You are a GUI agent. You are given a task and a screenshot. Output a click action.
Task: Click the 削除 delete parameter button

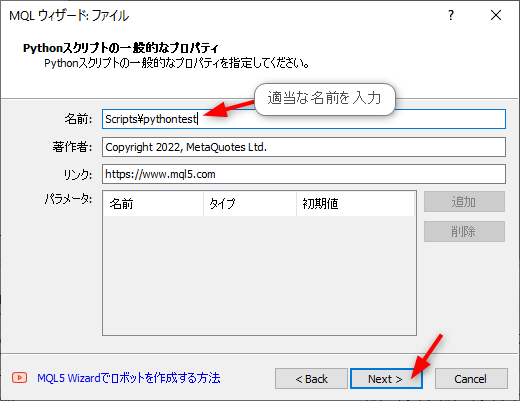[x=464, y=231]
